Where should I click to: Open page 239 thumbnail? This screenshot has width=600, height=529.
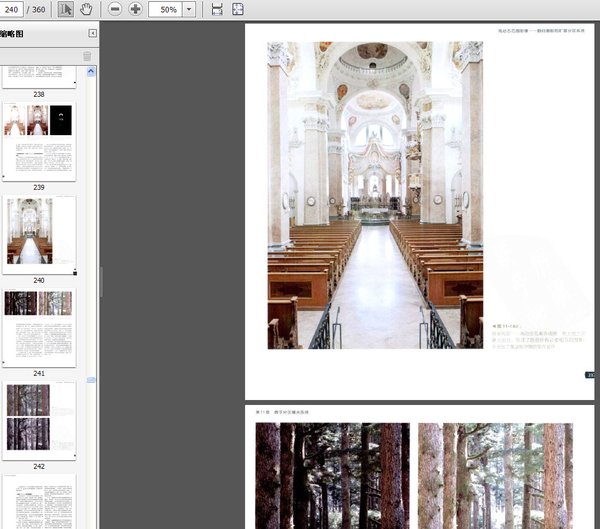click(39, 141)
